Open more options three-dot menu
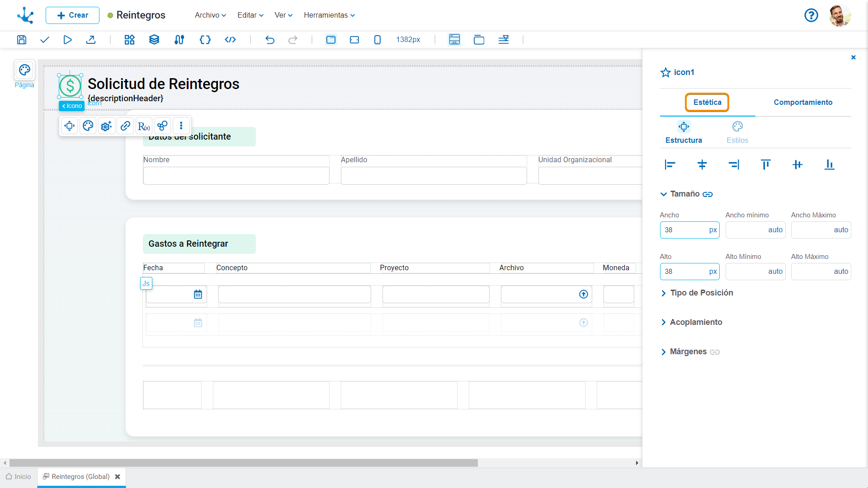868x488 pixels. (x=181, y=126)
